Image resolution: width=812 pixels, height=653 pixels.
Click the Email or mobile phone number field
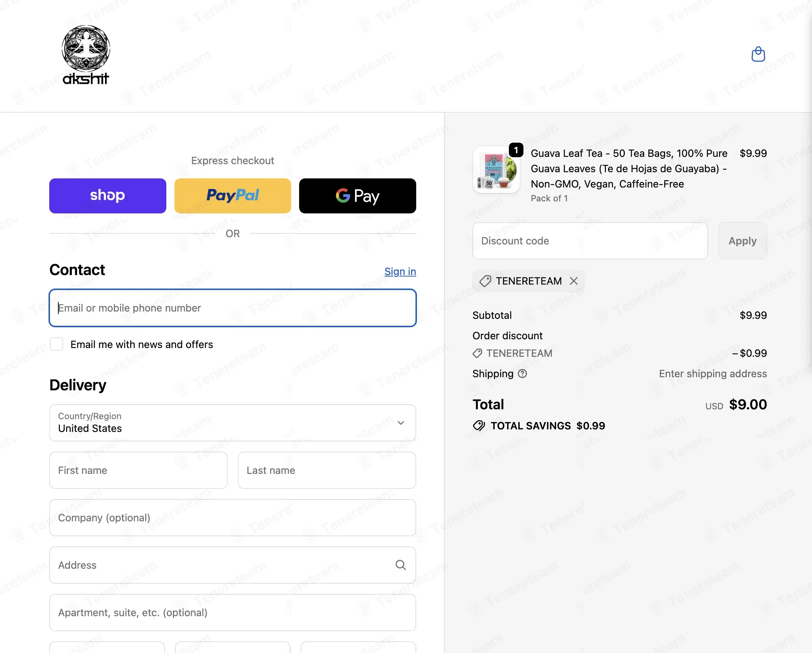coord(233,308)
